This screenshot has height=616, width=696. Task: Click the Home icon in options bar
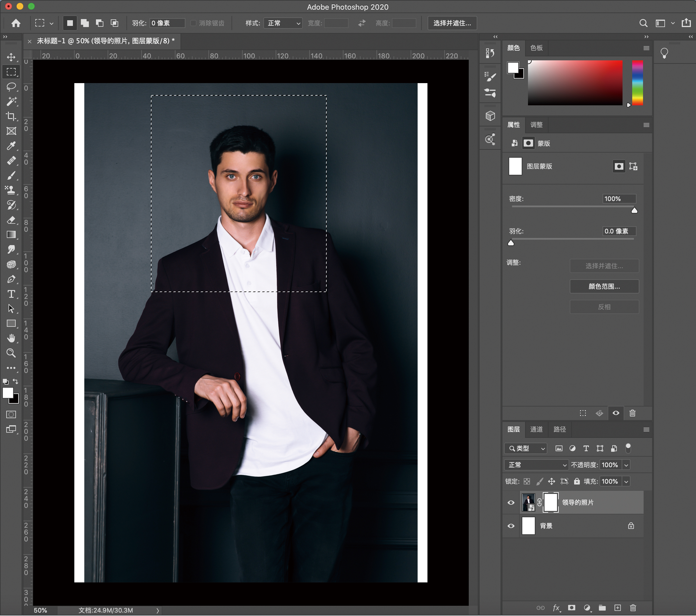16,23
